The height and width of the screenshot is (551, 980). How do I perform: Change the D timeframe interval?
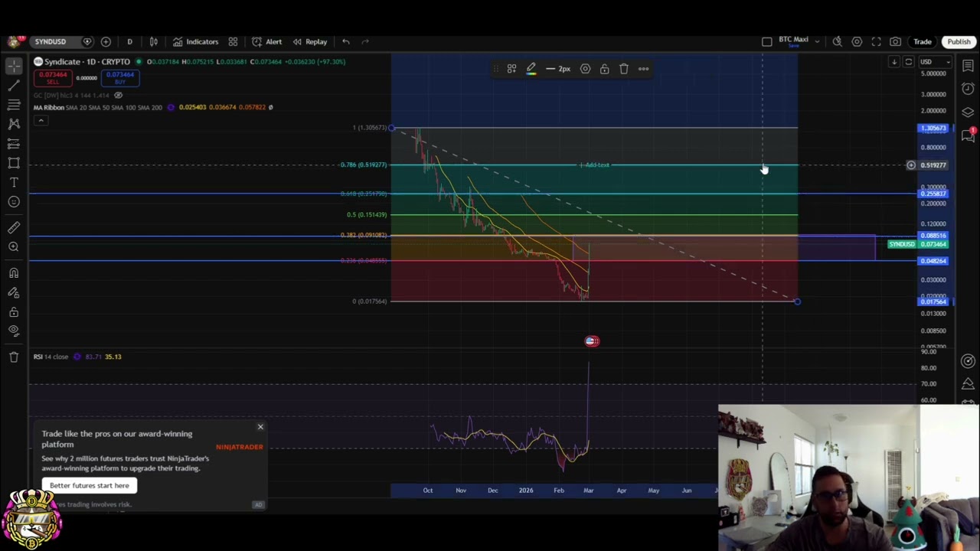(x=129, y=41)
